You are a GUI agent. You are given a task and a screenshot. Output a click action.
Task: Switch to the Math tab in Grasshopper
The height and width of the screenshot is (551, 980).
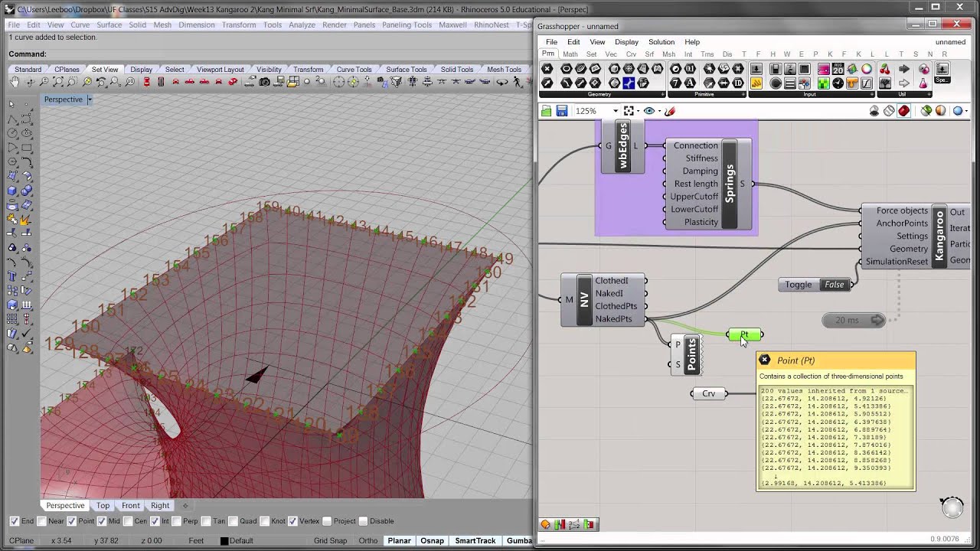pyautogui.click(x=570, y=54)
